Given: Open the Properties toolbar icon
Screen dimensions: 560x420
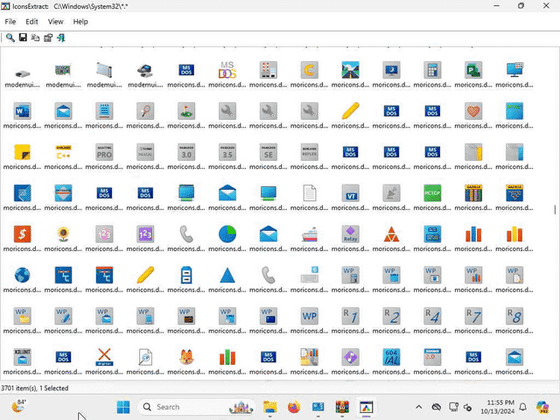Looking at the screenshot, I should 48,38.
